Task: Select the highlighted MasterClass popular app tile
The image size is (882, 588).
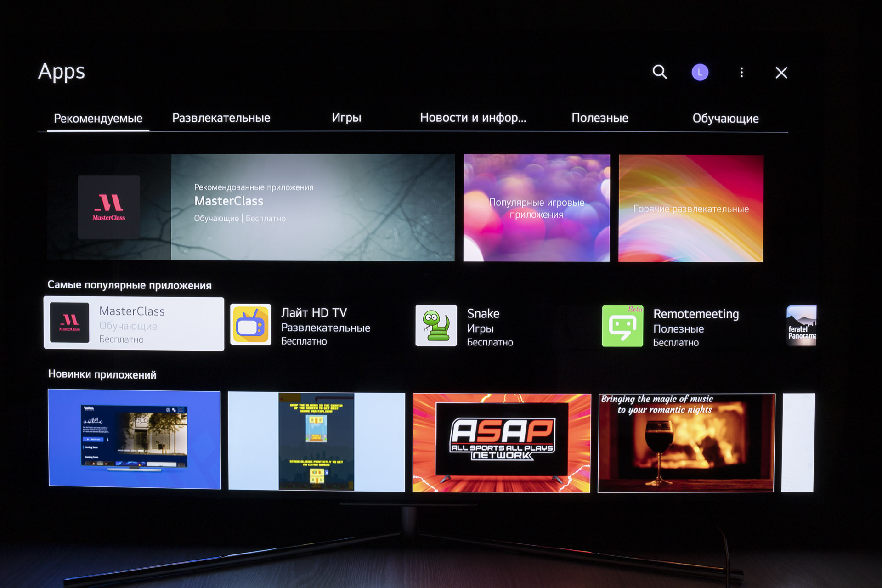Action: coord(134,324)
